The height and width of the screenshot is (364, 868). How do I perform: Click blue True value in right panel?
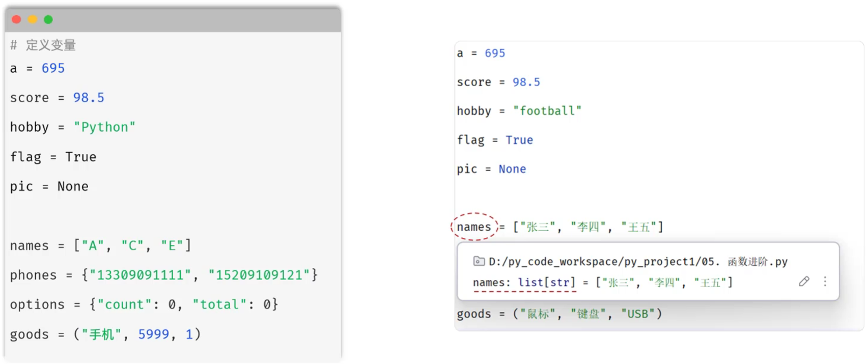(519, 140)
